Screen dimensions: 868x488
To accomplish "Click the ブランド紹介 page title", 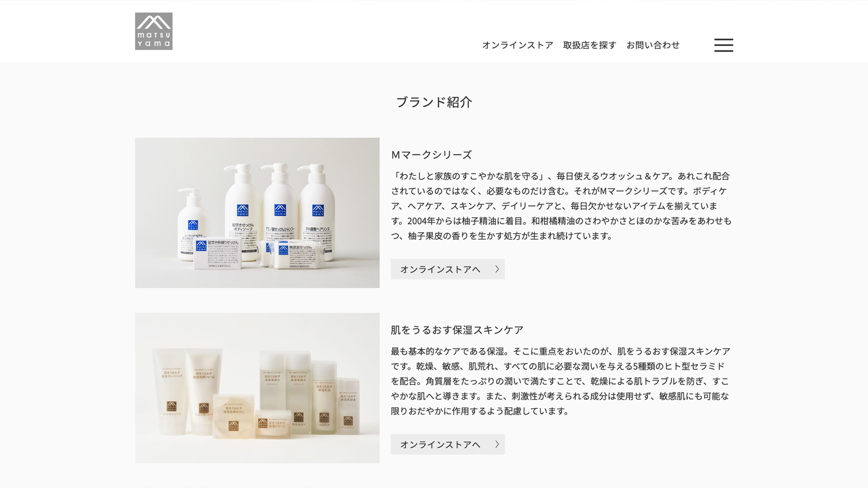I will [434, 102].
